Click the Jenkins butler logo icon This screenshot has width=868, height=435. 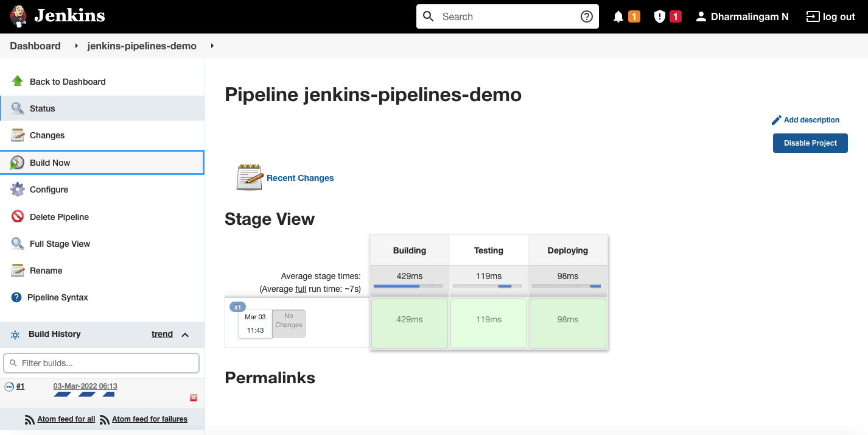18,16
